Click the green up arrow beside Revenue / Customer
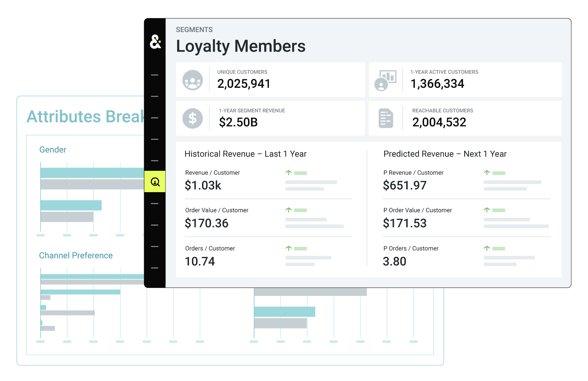The image size is (588, 381). click(288, 172)
